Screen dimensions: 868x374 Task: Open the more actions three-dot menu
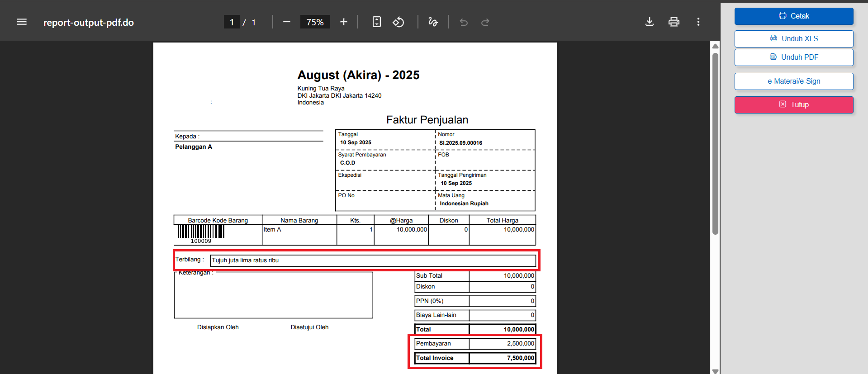coord(698,22)
